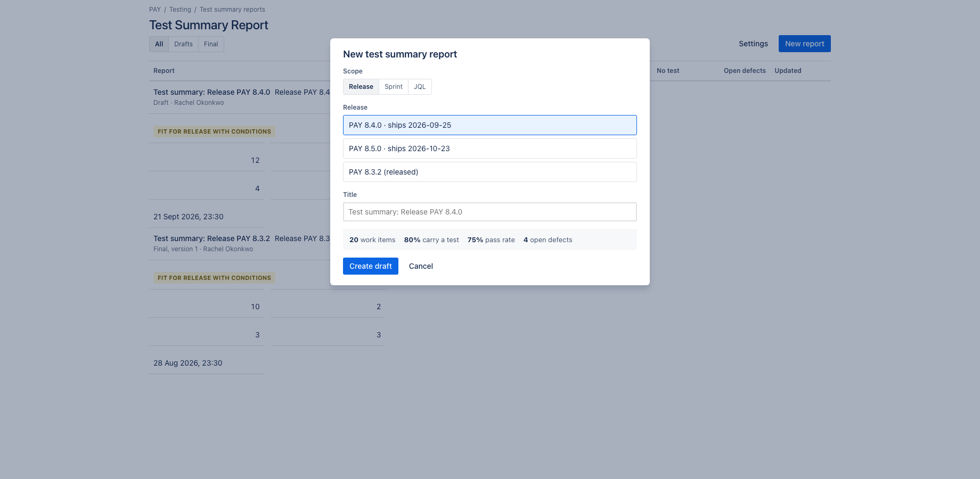The height and width of the screenshot is (479, 980).
Task: Click the Report column header
Action: 164,71
